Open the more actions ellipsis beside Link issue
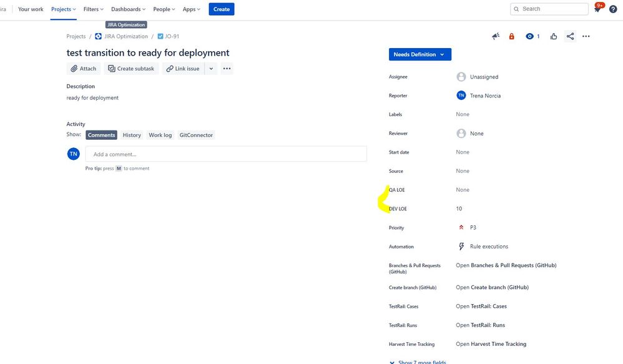Image resolution: width=623 pixels, height=364 pixels. [x=227, y=68]
